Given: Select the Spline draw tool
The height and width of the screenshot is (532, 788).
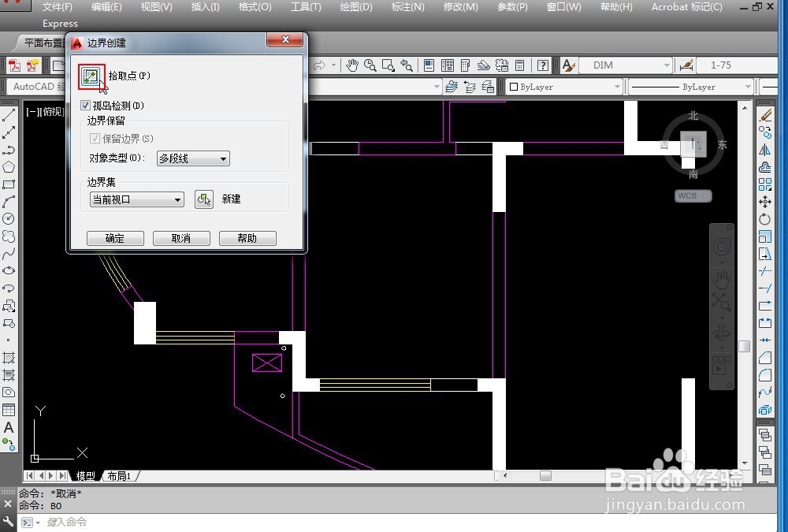Looking at the screenshot, I should tap(9, 254).
